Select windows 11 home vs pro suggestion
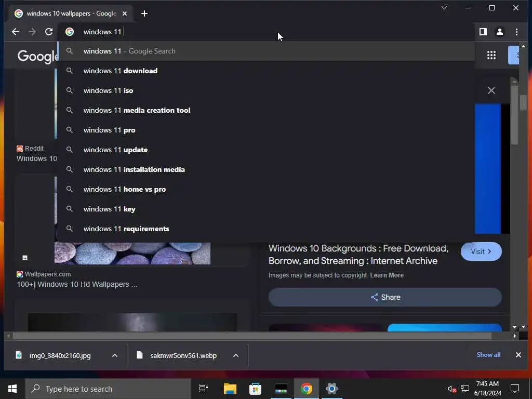 click(x=266, y=189)
